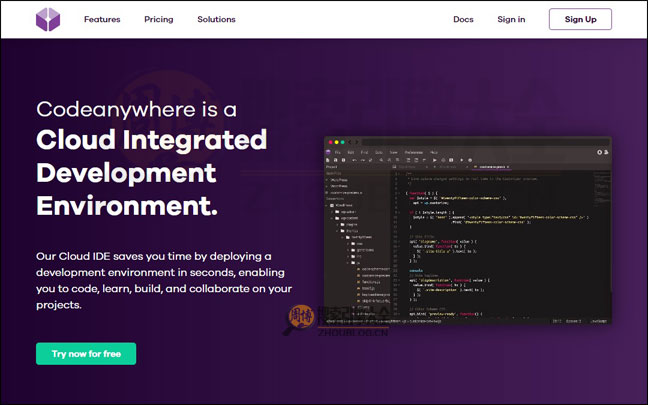Select the underlined active editor tab in IDE
This screenshot has width=648, height=405.
492,167
